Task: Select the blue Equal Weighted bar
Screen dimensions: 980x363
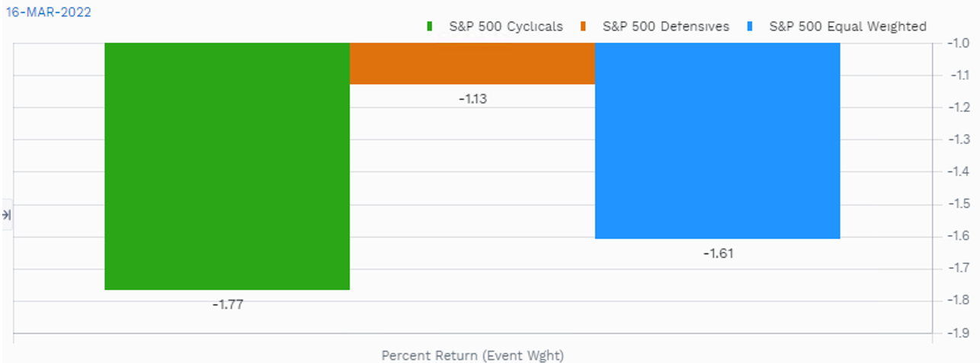Action: click(x=717, y=141)
